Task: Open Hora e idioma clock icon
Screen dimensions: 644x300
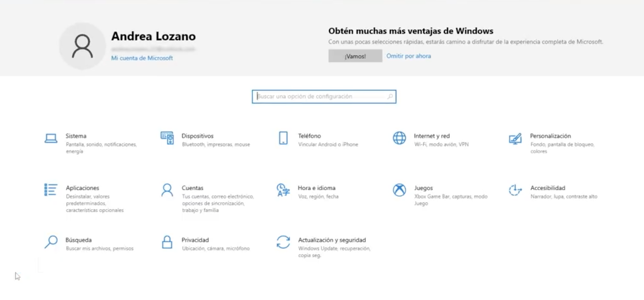Action: 283,190
